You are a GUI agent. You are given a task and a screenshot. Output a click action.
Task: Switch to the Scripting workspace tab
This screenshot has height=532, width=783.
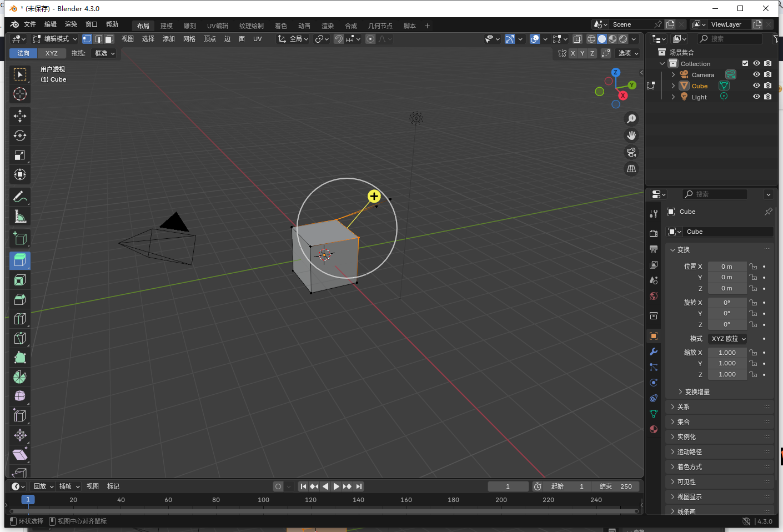[410, 26]
